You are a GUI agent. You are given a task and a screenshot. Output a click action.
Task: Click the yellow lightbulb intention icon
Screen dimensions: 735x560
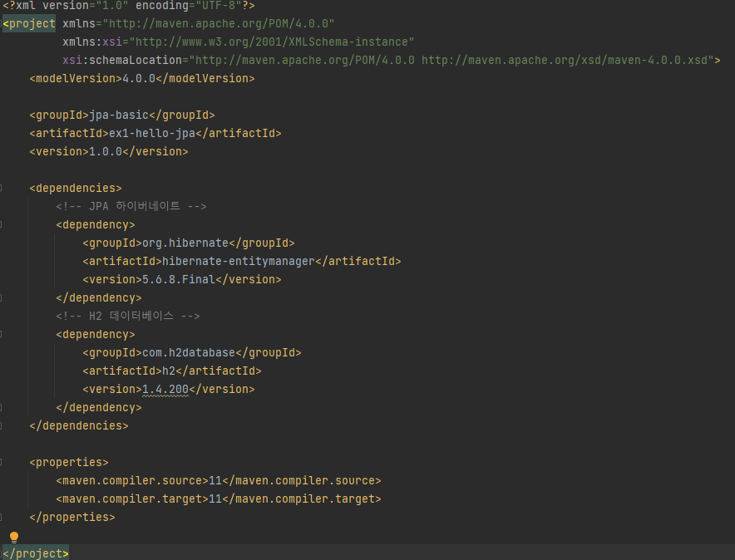tap(14, 537)
